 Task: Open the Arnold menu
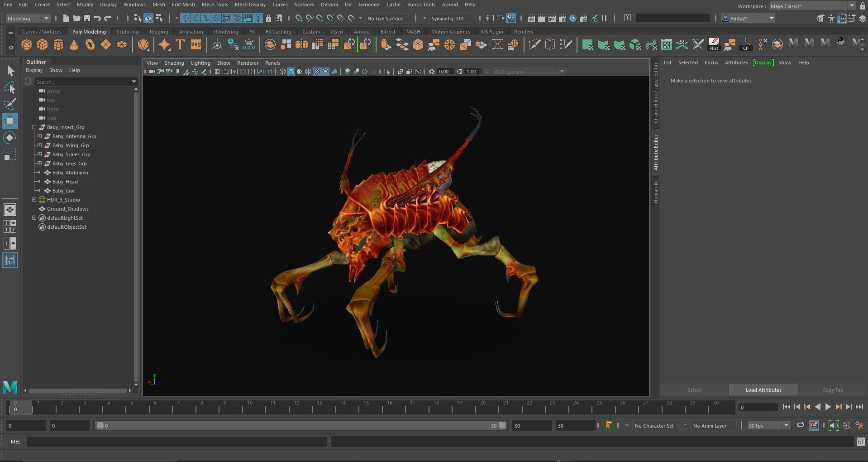coord(449,5)
